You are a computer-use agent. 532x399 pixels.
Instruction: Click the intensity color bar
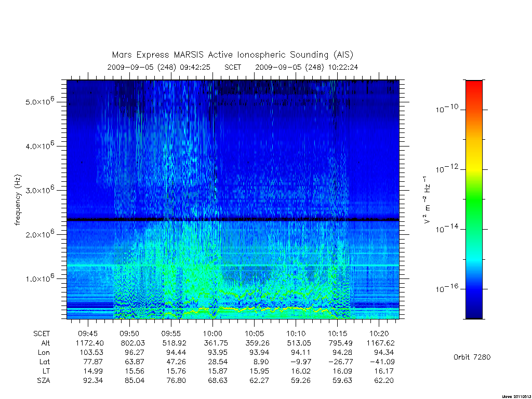click(x=474, y=199)
